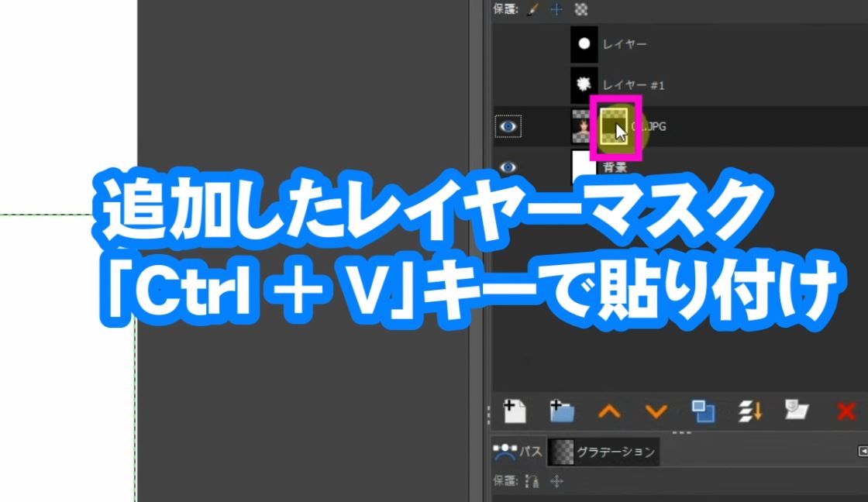Raise the layer with the up arrow

click(x=609, y=411)
